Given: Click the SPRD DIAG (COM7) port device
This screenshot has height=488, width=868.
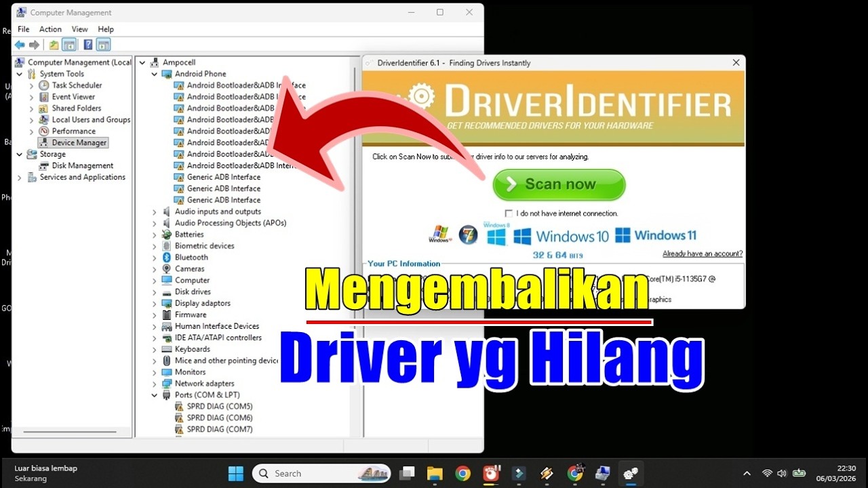Looking at the screenshot, I should (220, 430).
